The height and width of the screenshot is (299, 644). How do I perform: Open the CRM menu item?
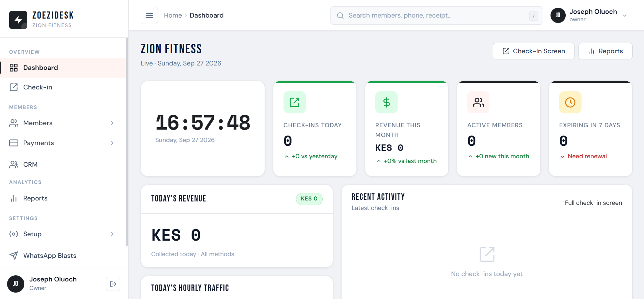tap(63, 164)
